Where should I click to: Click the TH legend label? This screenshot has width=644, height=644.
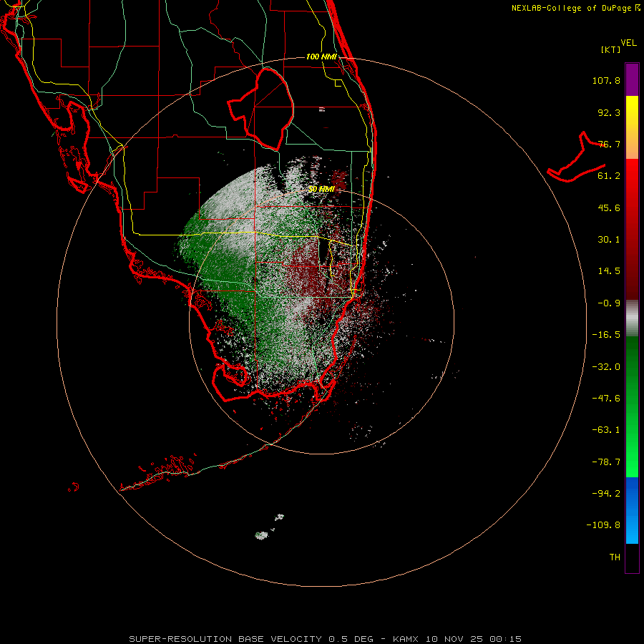(x=615, y=557)
